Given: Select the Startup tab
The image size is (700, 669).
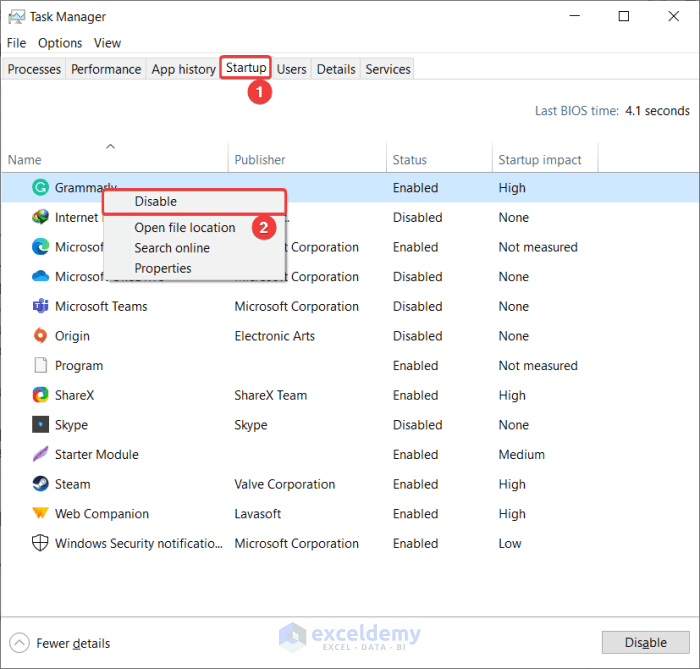Looking at the screenshot, I should coord(246,68).
